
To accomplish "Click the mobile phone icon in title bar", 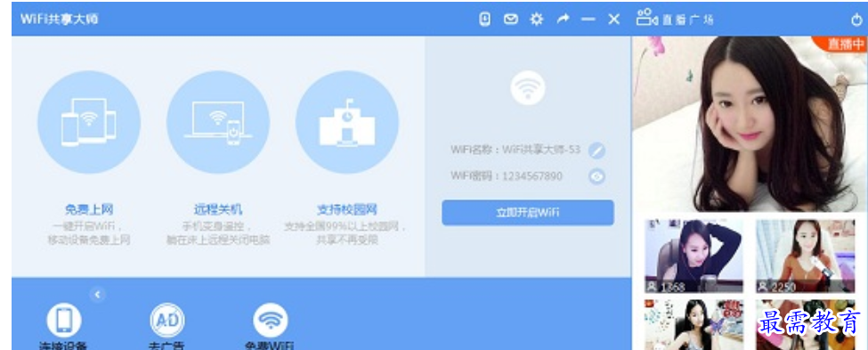I will click(x=484, y=20).
